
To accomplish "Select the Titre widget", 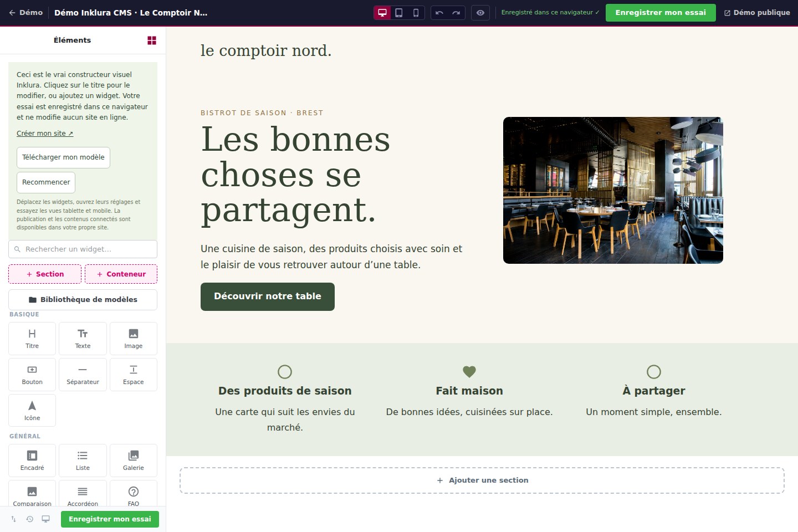I will (x=32, y=339).
